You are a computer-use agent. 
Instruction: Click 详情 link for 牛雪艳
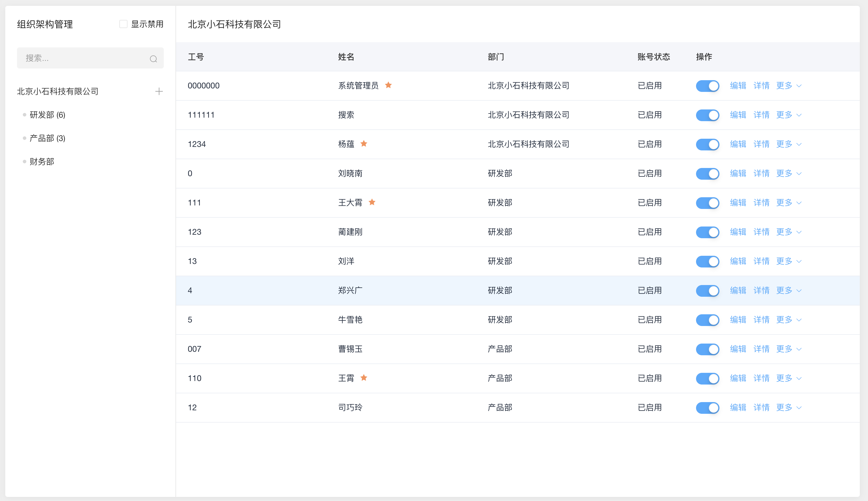(x=762, y=320)
